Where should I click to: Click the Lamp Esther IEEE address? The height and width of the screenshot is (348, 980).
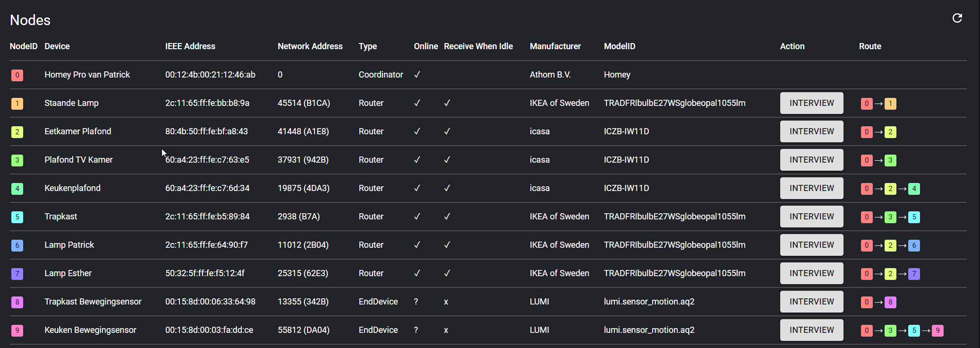click(x=205, y=273)
